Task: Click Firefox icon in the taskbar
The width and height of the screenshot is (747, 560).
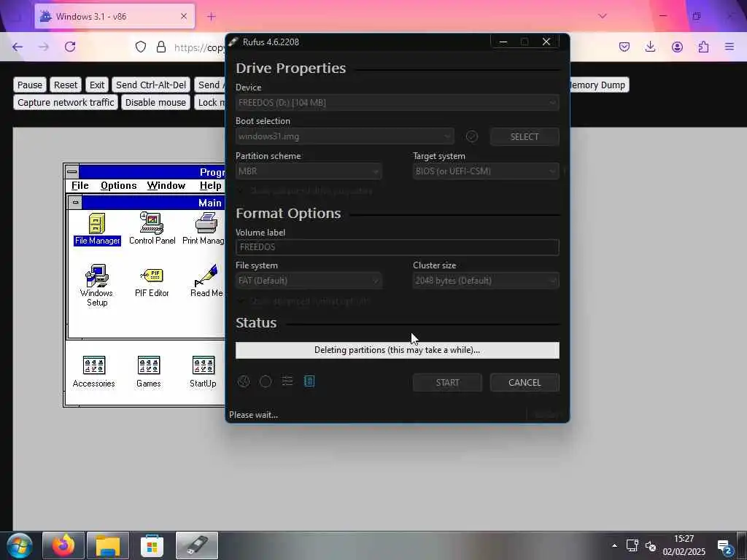Action: pos(63,545)
